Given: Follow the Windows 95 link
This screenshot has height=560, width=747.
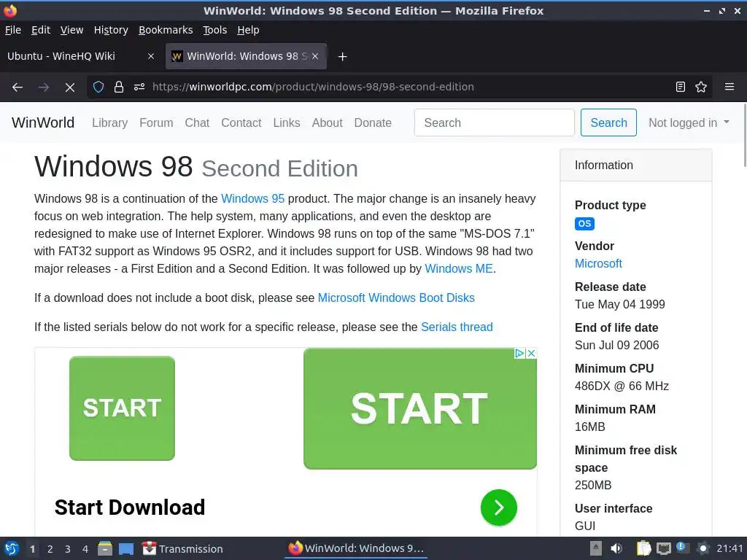Looking at the screenshot, I should click(x=253, y=198).
